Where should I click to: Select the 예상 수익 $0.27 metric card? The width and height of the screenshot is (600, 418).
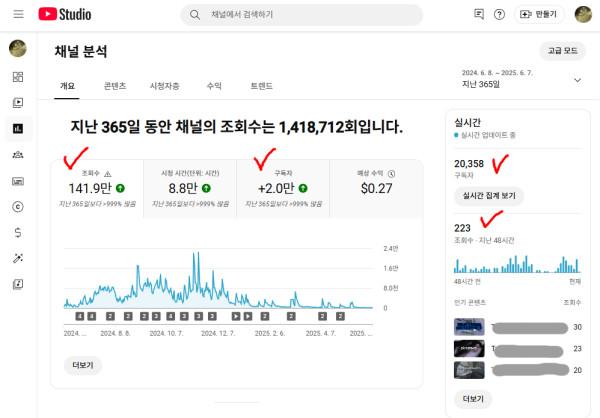(x=376, y=189)
